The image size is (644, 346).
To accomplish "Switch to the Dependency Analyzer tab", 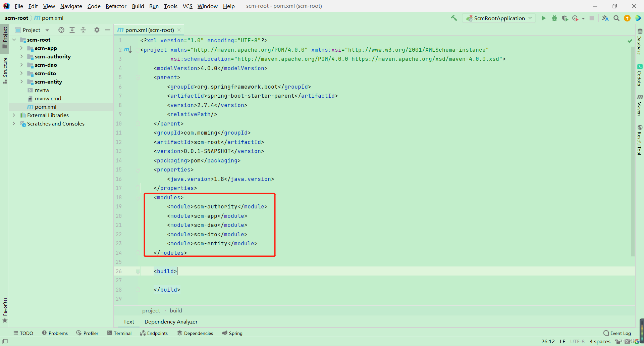I will (x=171, y=322).
